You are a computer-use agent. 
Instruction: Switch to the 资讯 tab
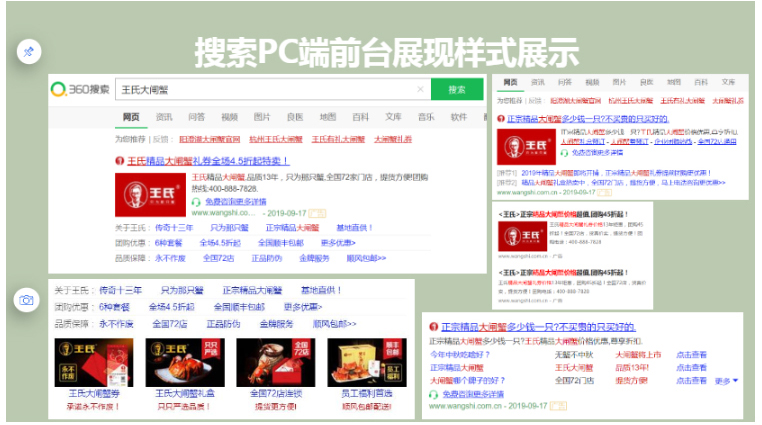click(164, 117)
